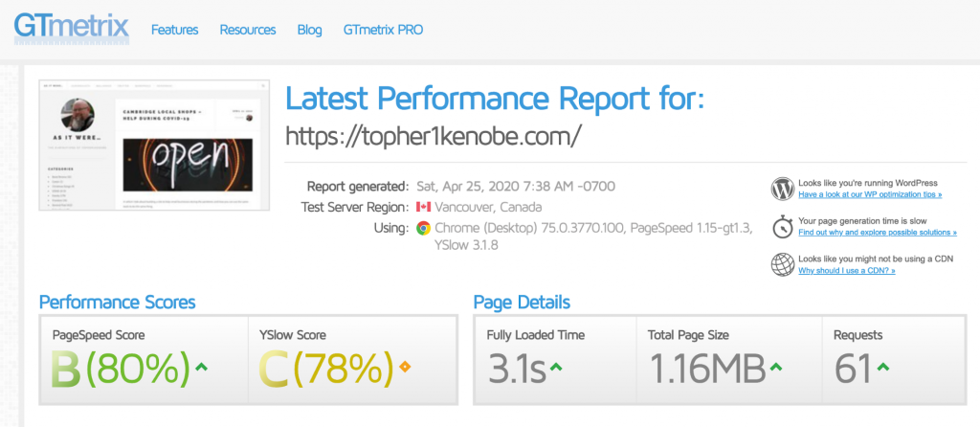
Task: Click the orange diamond beside YSlow score
Action: 405,367
